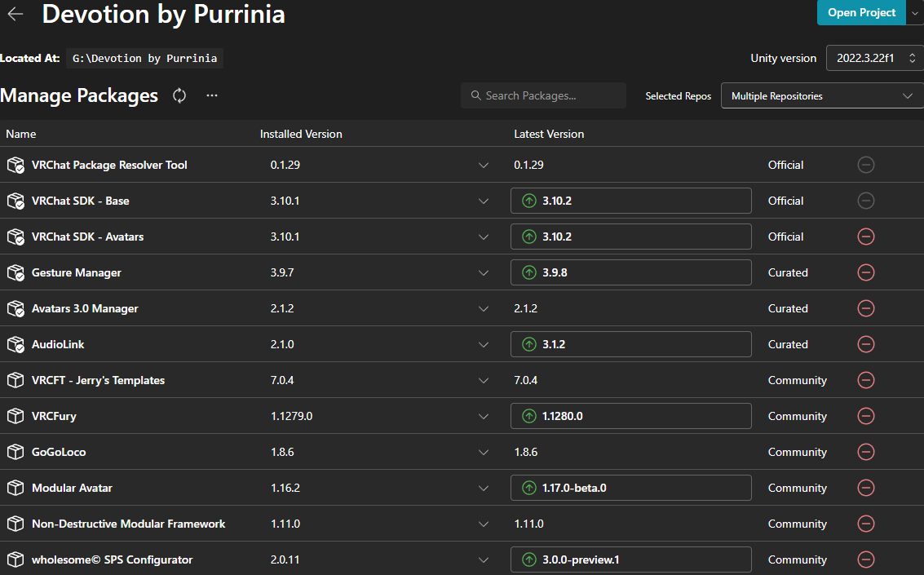Click the Manage Packages heading
Viewport: 924px width, 575px height.
(79, 95)
